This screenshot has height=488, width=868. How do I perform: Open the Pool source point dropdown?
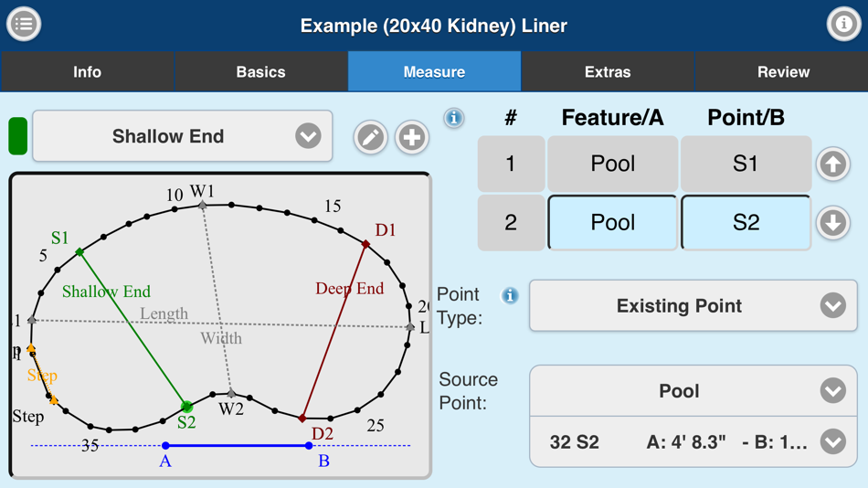tap(693, 391)
